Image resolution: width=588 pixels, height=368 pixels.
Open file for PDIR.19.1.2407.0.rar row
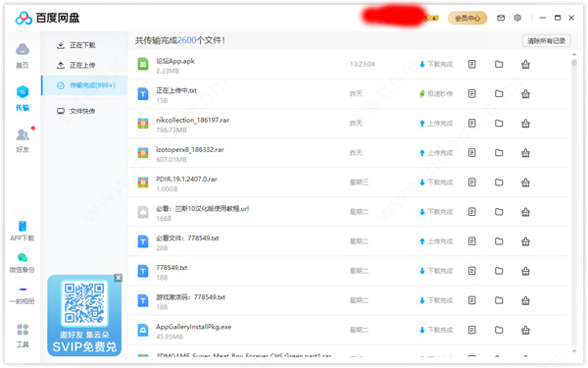coord(472,183)
